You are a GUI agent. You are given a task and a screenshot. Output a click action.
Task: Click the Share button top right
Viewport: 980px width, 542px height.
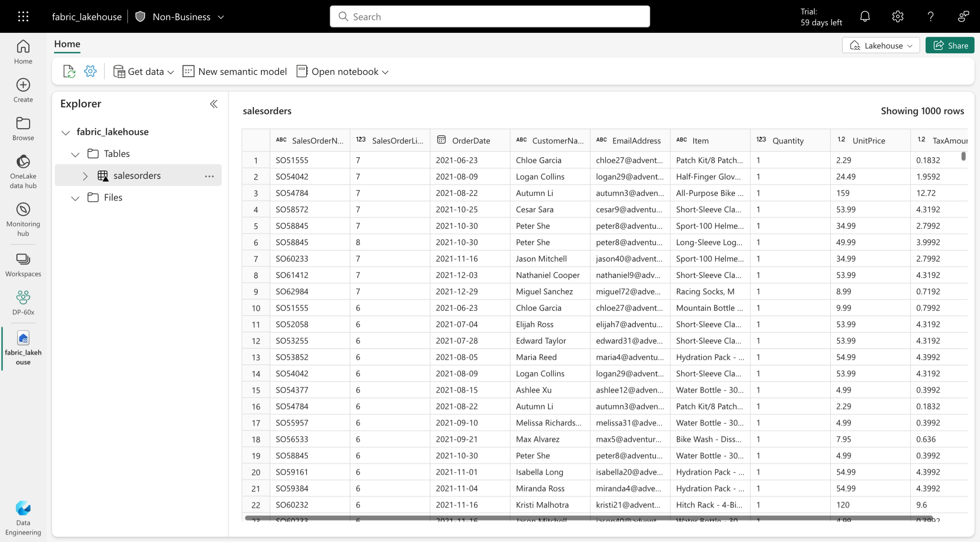[x=952, y=45]
